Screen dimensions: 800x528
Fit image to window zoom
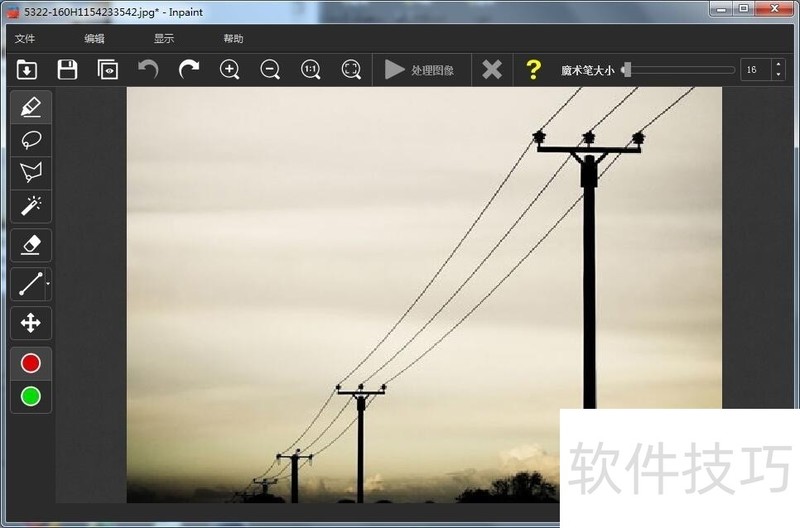tap(351, 69)
